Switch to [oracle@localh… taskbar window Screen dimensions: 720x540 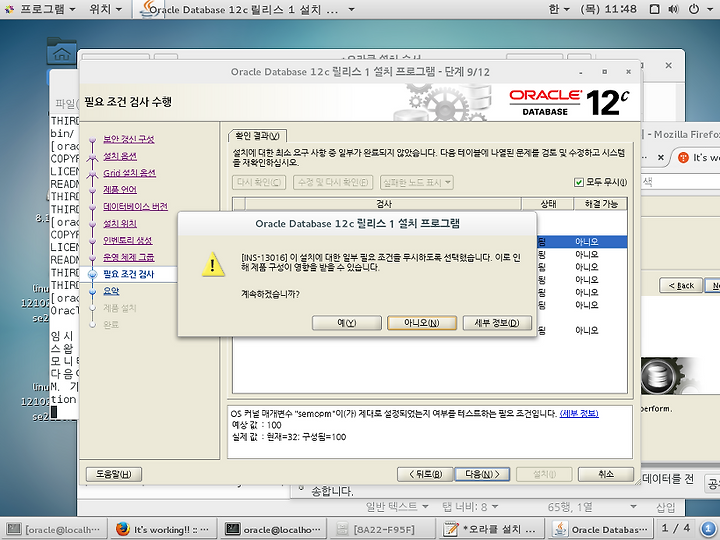click(54, 529)
